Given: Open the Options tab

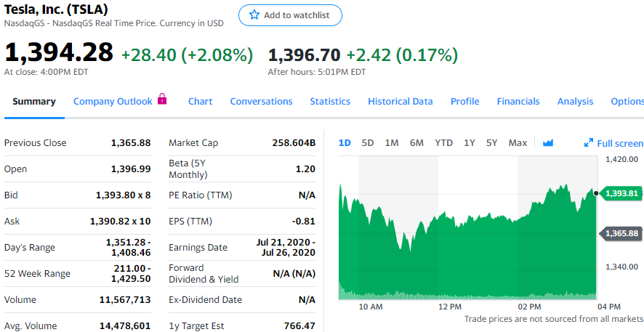Looking at the screenshot, I should [x=627, y=102].
